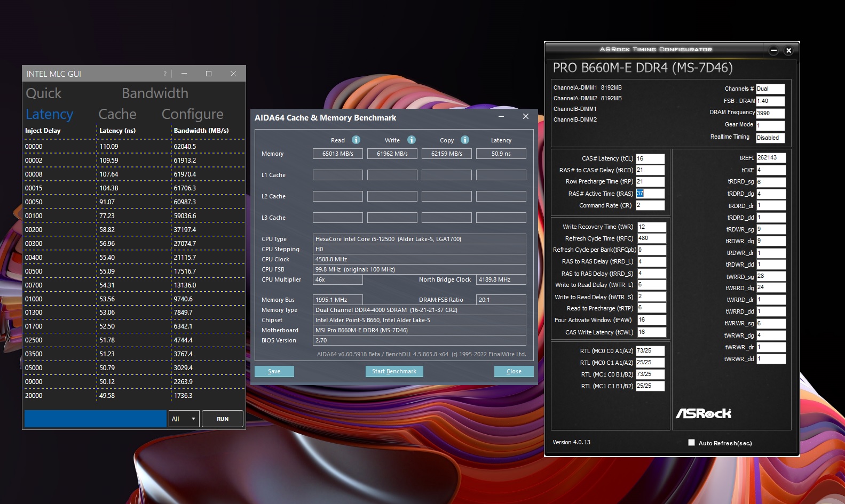Click the help question mark in Intel MLC GUI
The image size is (845, 504).
[x=165, y=74]
